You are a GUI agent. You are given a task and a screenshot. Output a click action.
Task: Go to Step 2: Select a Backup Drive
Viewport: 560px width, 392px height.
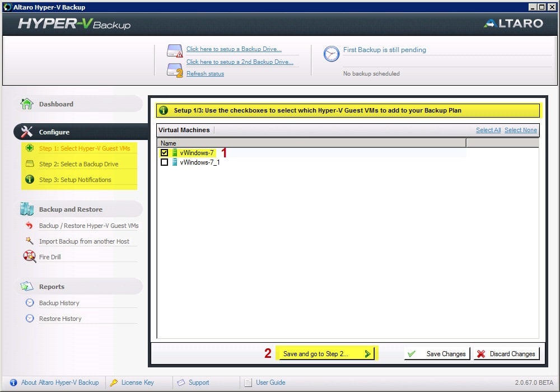[78, 164]
